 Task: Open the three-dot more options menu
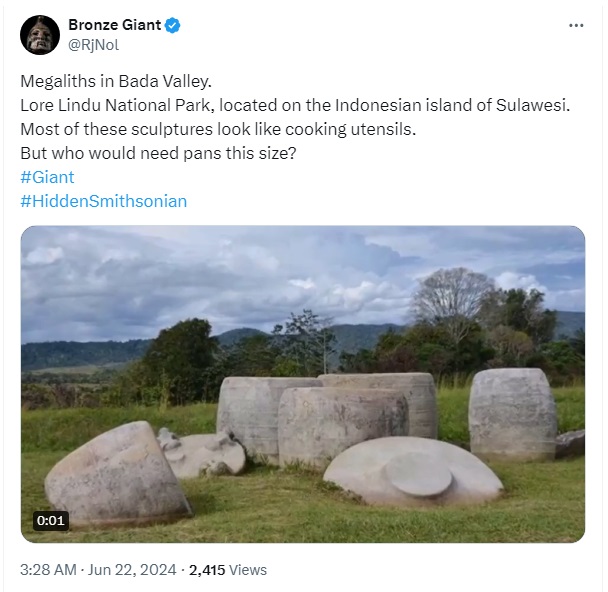click(576, 26)
